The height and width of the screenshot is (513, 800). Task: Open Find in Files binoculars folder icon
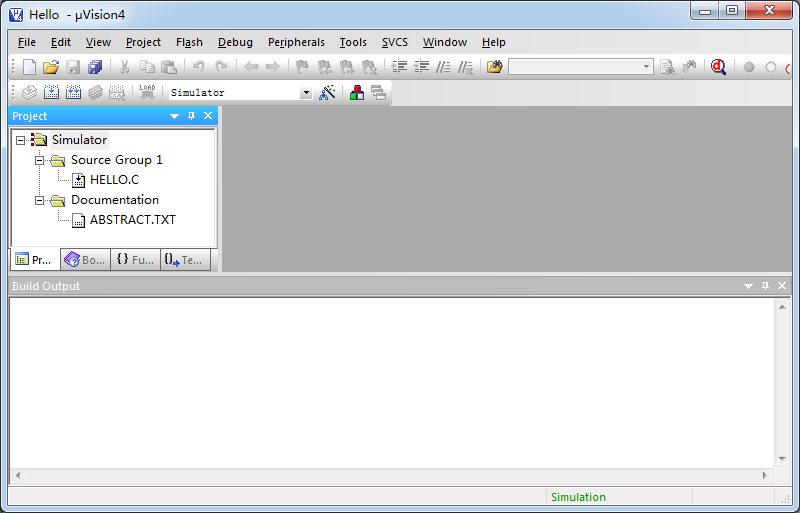coord(494,67)
